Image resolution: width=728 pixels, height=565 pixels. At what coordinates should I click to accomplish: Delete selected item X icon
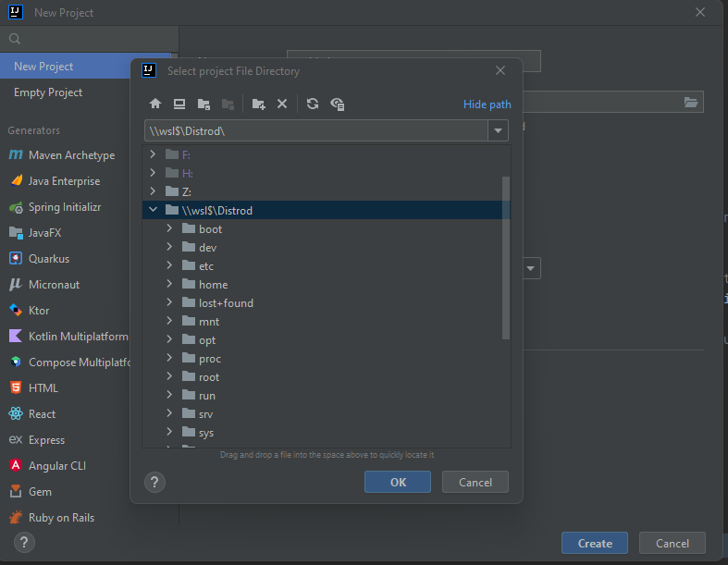282,104
